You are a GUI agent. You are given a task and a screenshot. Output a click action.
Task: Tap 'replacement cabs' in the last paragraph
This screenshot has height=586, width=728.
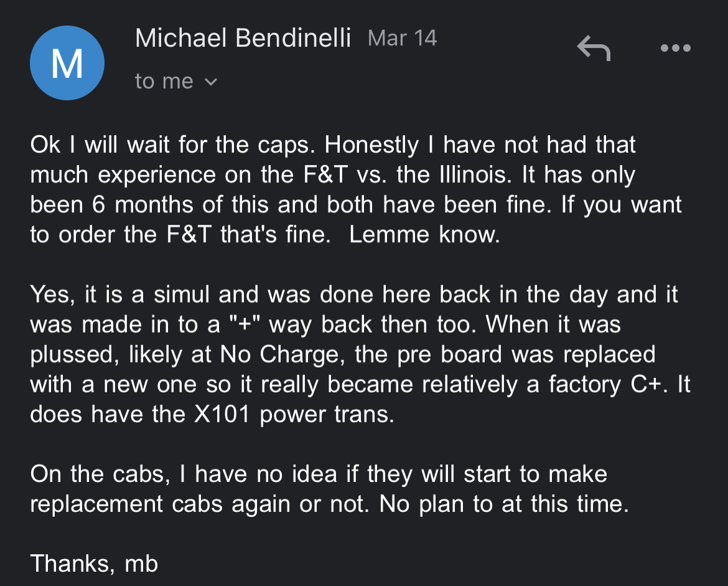click(x=127, y=504)
